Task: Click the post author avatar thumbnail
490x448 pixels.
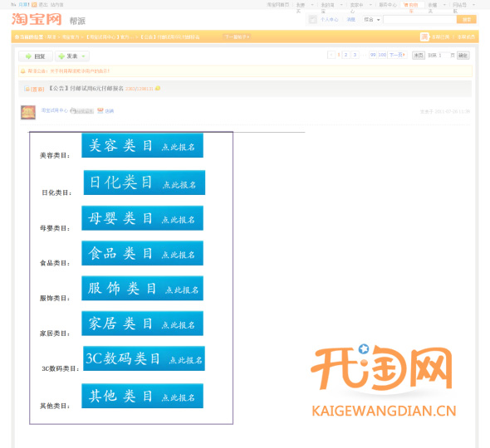Action: point(28,112)
